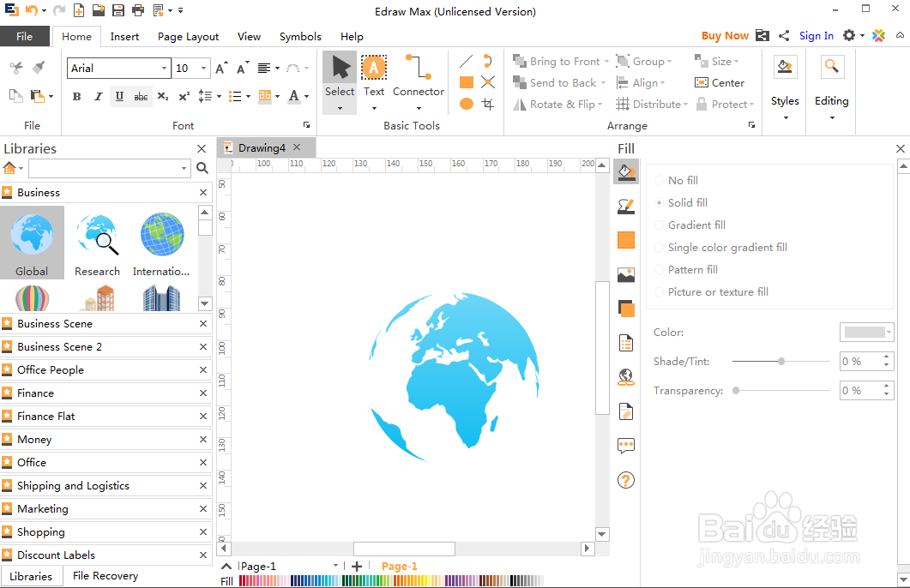
Task: Select the Solid fill option
Action: point(681,202)
